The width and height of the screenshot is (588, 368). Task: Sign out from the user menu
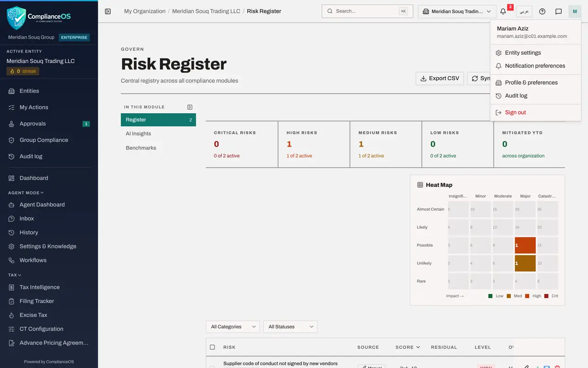coord(536,112)
